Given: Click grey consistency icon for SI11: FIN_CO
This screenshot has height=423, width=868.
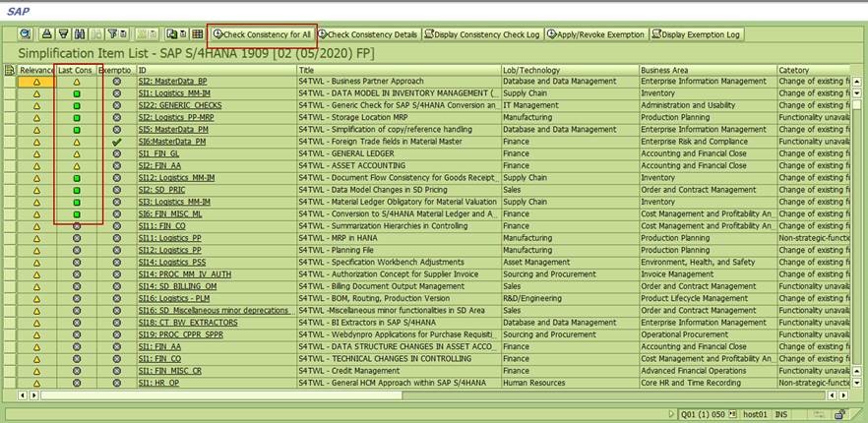Looking at the screenshot, I should 77,226.
